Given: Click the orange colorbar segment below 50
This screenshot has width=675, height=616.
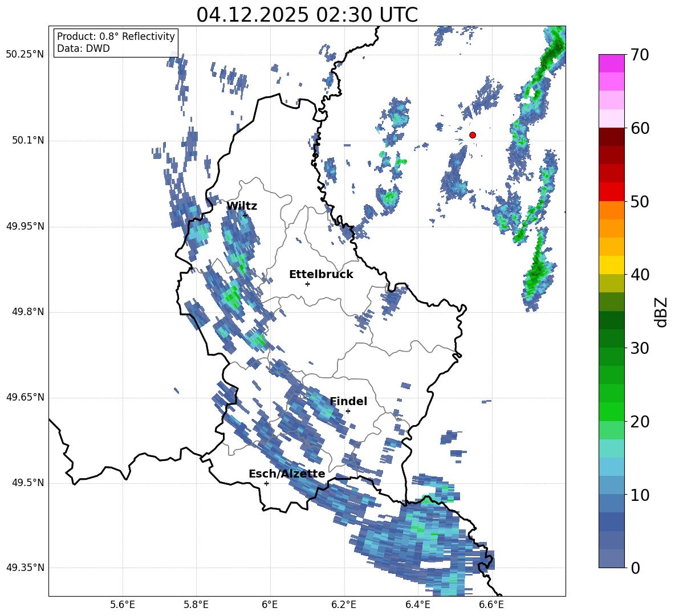Looking at the screenshot, I should pyautogui.click(x=612, y=210).
